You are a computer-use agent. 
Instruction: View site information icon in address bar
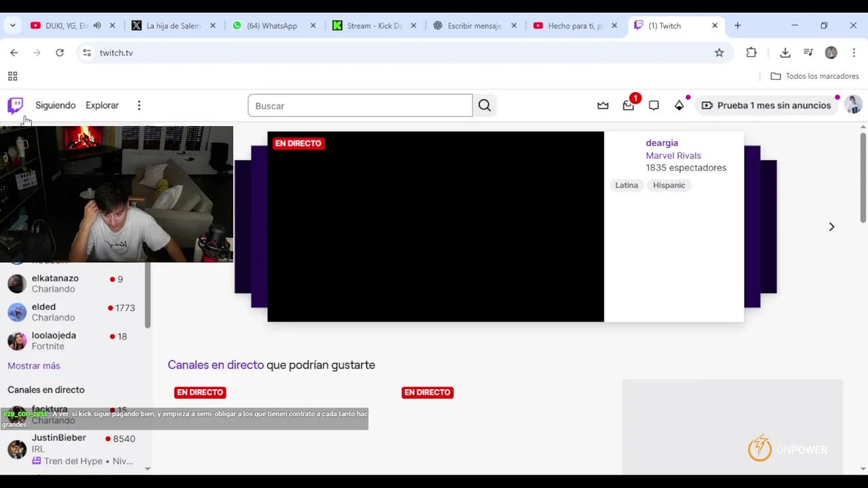tap(87, 53)
